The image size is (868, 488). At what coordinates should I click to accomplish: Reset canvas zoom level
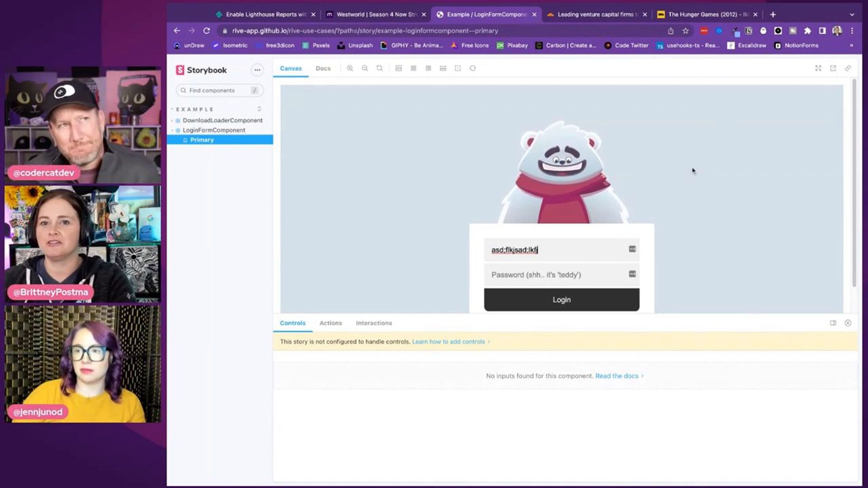380,68
